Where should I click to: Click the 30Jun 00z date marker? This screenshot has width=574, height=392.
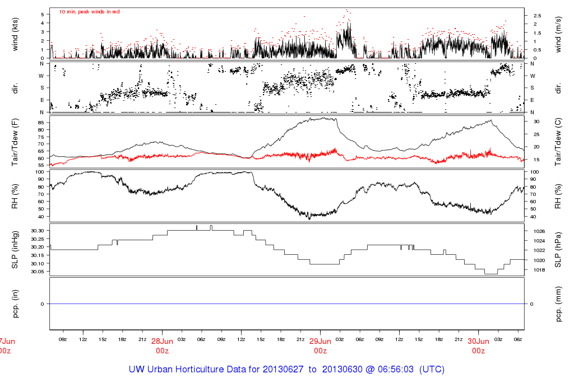click(x=478, y=345)
